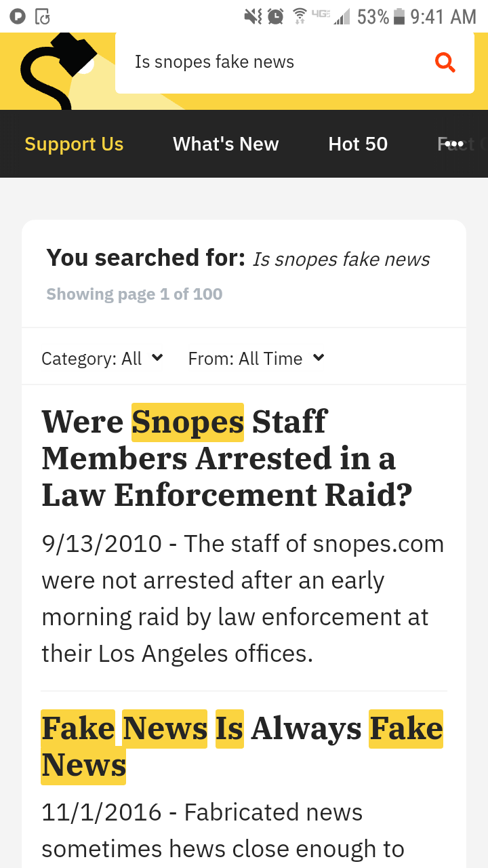Open the Snopes lamp logo
488x868 pixels.
58,71
